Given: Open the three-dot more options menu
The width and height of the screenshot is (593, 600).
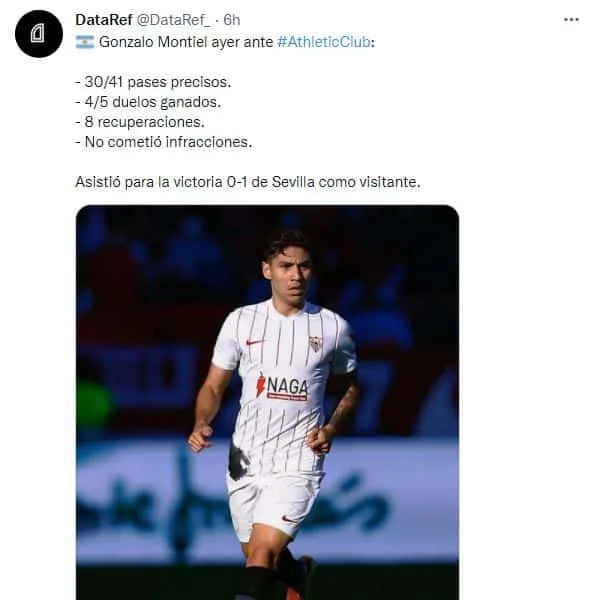Looking at the screenshot, I should (571, 20).
